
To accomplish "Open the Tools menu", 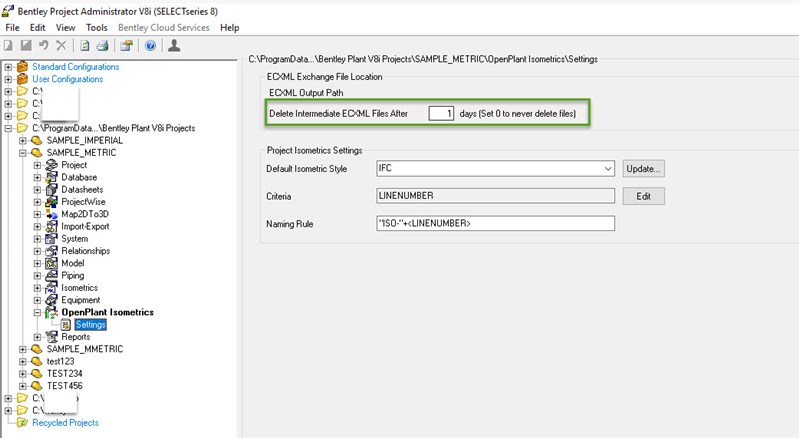I will point(96,28).
